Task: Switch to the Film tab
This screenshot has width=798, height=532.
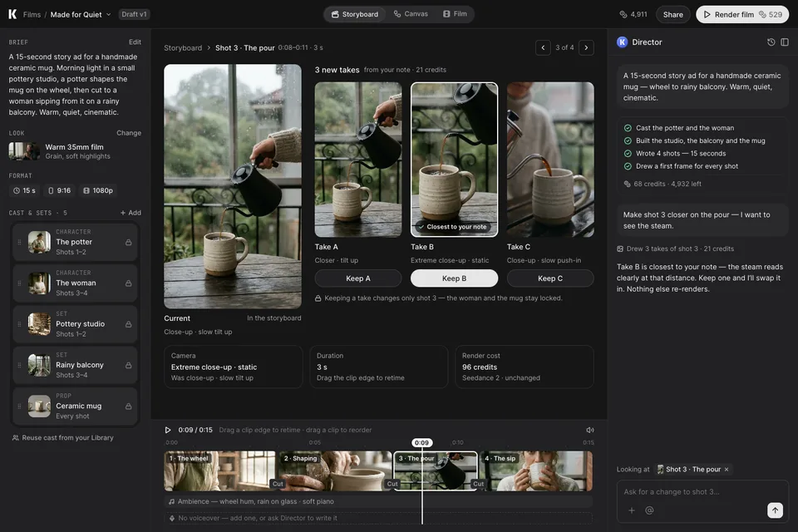Action: pyautogui.click(x=455, y=14)
